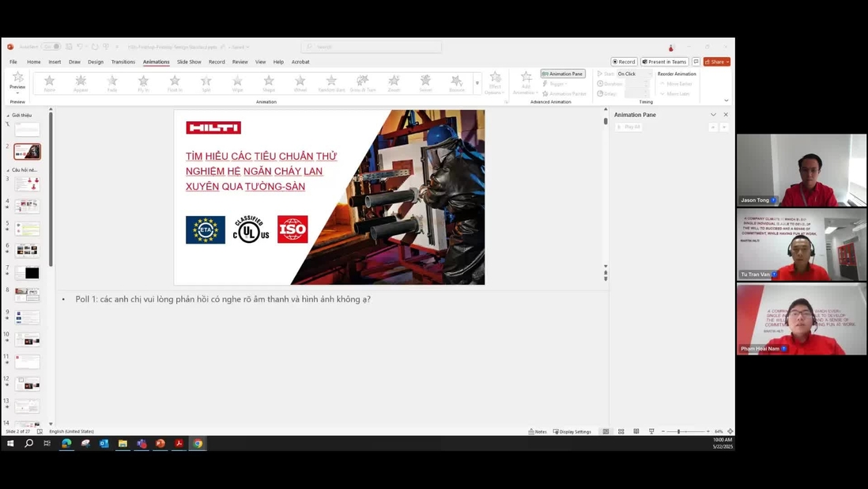868x489 pixels.
Task: Collapse the Giới thiệu section
Action: point(8,116)
